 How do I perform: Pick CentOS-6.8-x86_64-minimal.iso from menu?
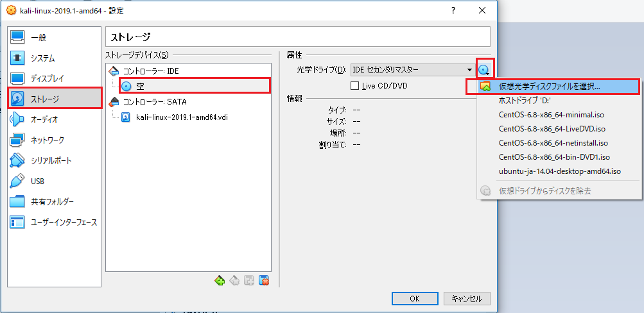(559, 114)
